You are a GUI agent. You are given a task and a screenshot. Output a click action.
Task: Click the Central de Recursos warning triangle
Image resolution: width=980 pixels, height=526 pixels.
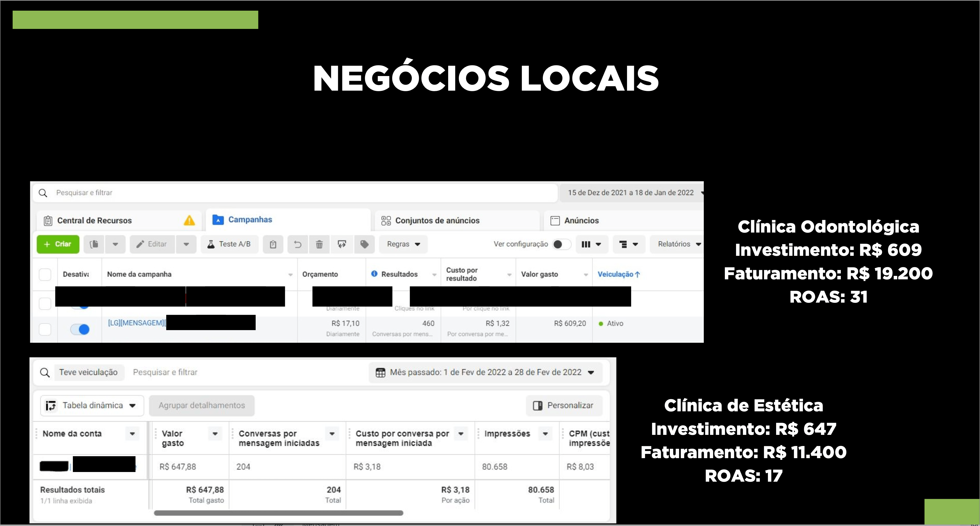(x=189, y=220)
